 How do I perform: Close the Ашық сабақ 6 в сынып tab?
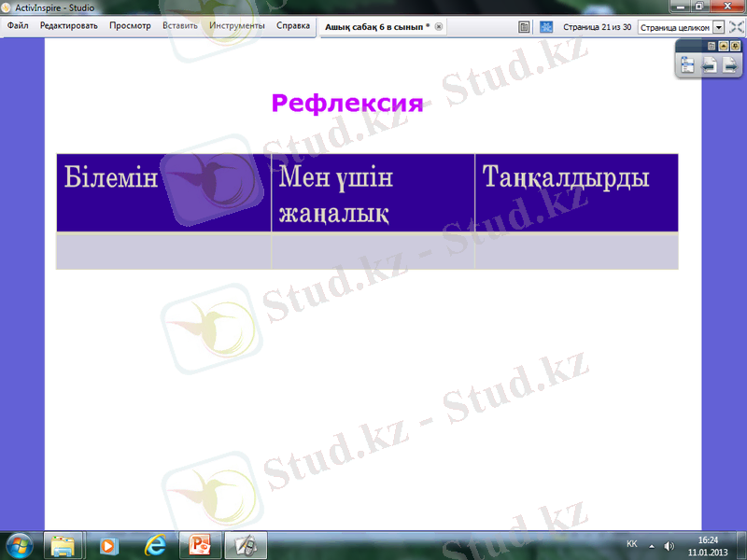(x=439, y=27)
